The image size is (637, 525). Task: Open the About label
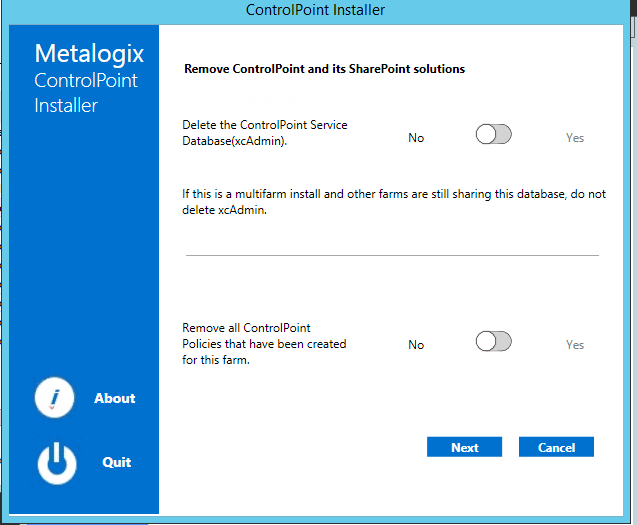tap(115, 398)
